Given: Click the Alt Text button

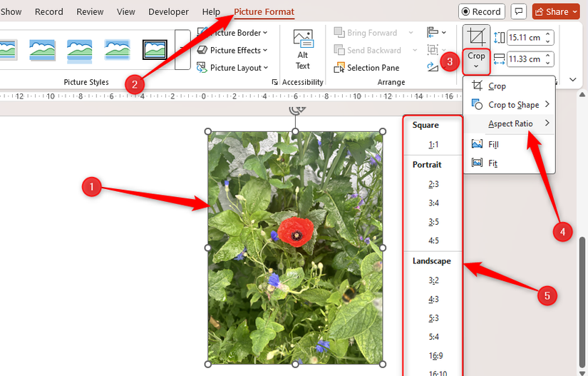Looking at the screenshot, I should pyautogui.click(x=303, y=49).
